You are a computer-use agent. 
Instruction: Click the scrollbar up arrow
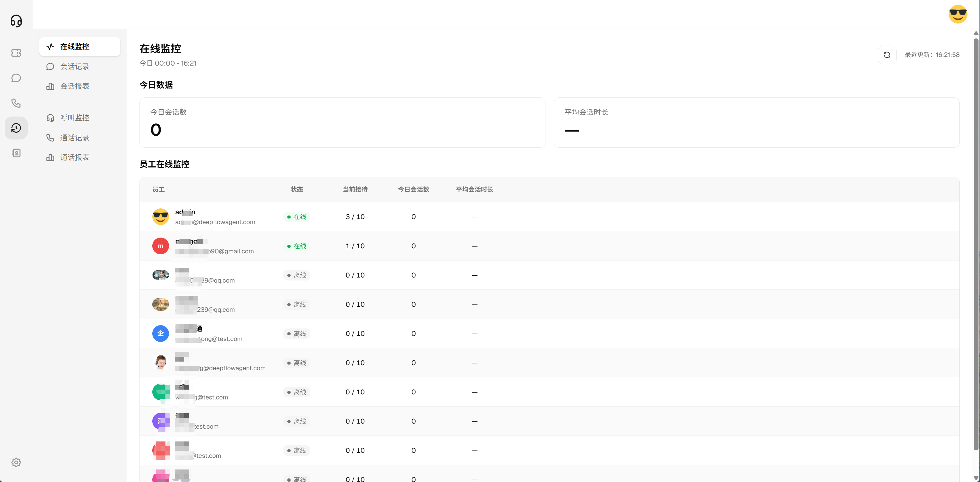pyautogui.click(x=976, y=33)
